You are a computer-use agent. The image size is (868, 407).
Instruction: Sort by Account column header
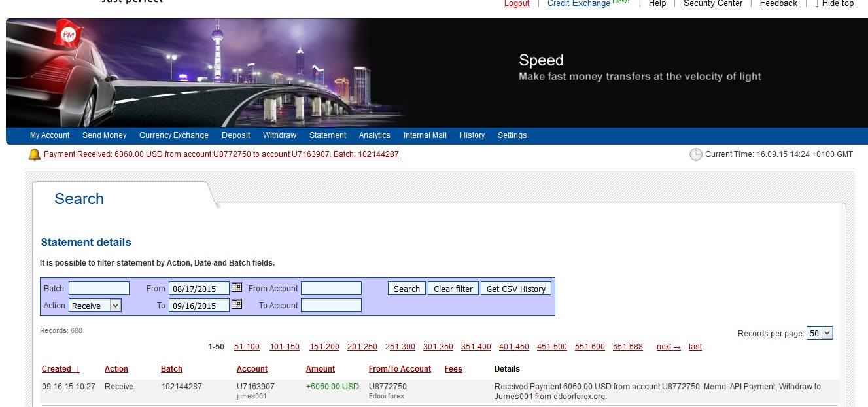click(x=252, y=369)
